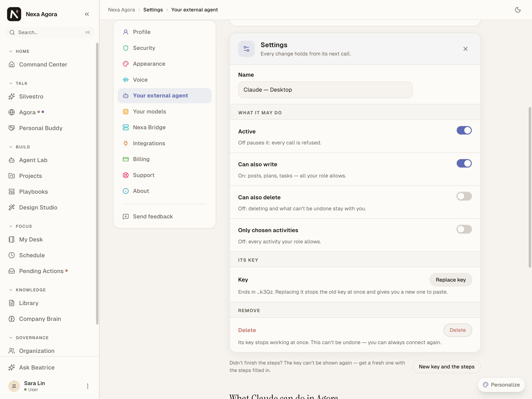The width and height of the screenshot is (532, 399).
Task: Collapse the BUILD section chevron
Action: point(11,147)
